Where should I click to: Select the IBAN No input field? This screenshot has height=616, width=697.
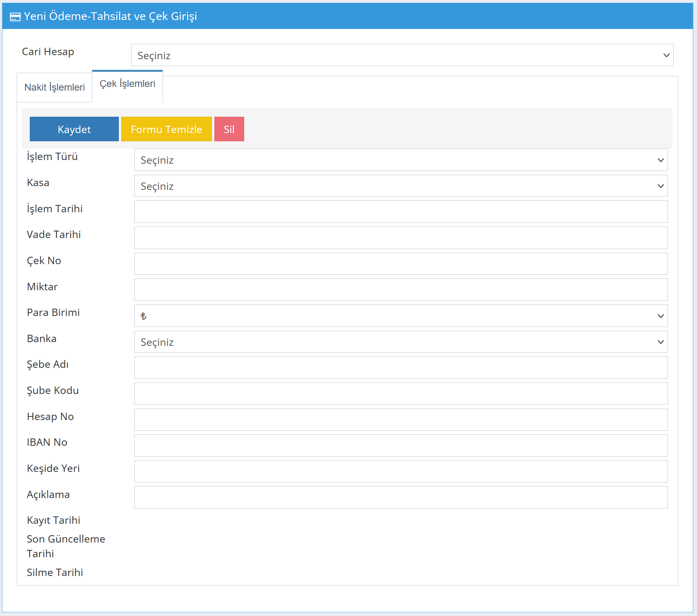pos(401,446)
